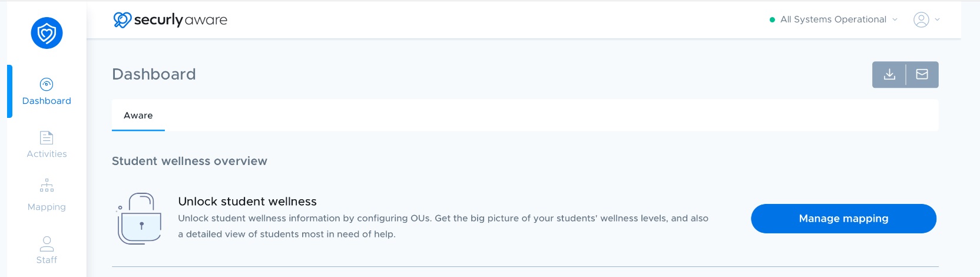Click the email report envelope icon
The image size is (980, 277).
[x=922, y=74]
